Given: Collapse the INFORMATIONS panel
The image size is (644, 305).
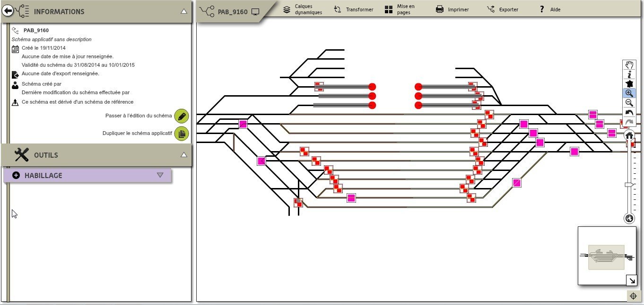Looking at the screenshot, I should click(184, 11).
